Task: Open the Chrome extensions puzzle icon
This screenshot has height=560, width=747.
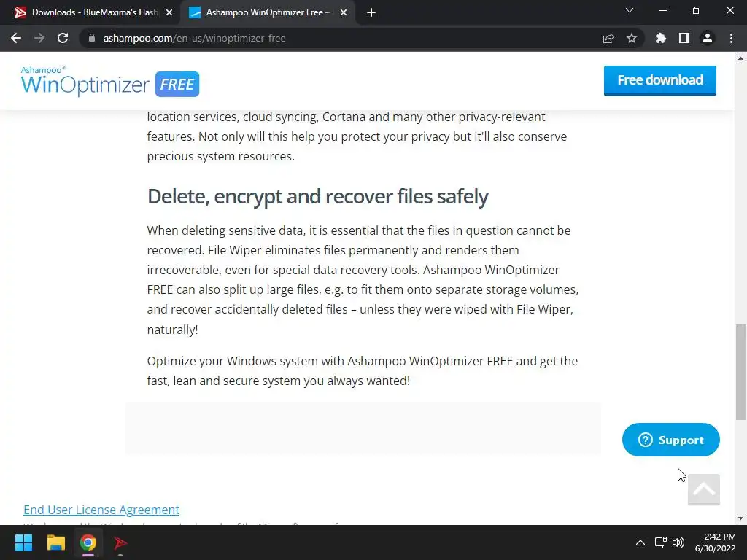Action: click(x=661, y=38)
